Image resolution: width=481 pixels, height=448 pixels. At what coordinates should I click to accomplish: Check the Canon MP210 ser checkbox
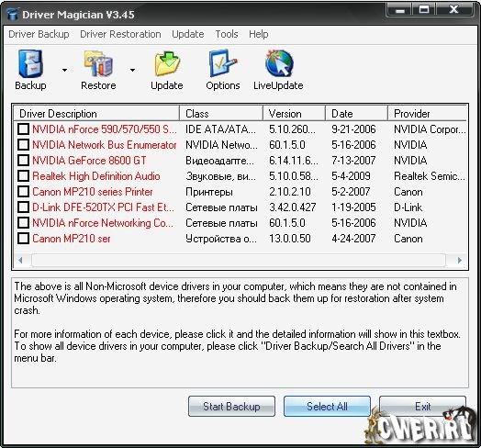pos(23,239)
